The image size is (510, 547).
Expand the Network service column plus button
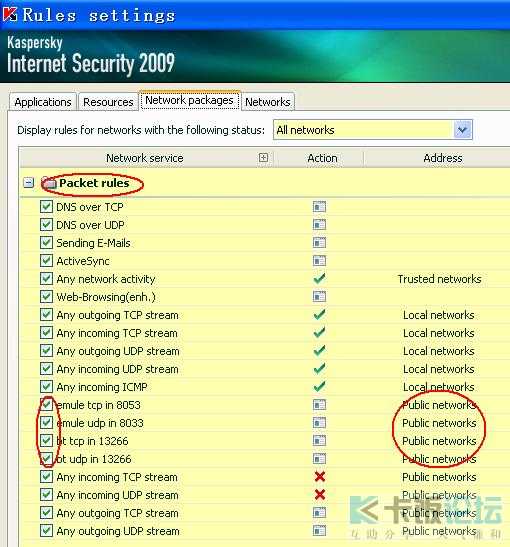click(263, 158)
